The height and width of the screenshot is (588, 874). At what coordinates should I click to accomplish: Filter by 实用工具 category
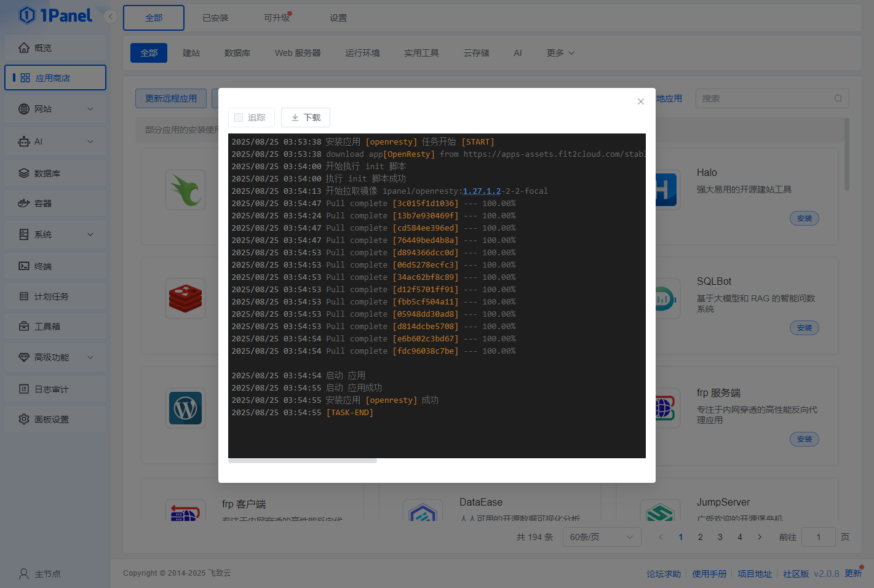click(421, 53)
